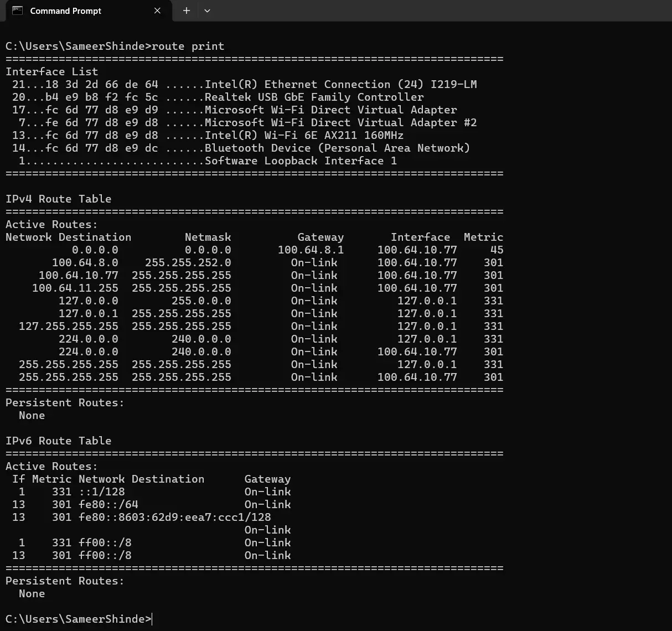The image size is (672, 631).
Task: Click the destination 127.255.255.255
Action: [x=69, y=326]
